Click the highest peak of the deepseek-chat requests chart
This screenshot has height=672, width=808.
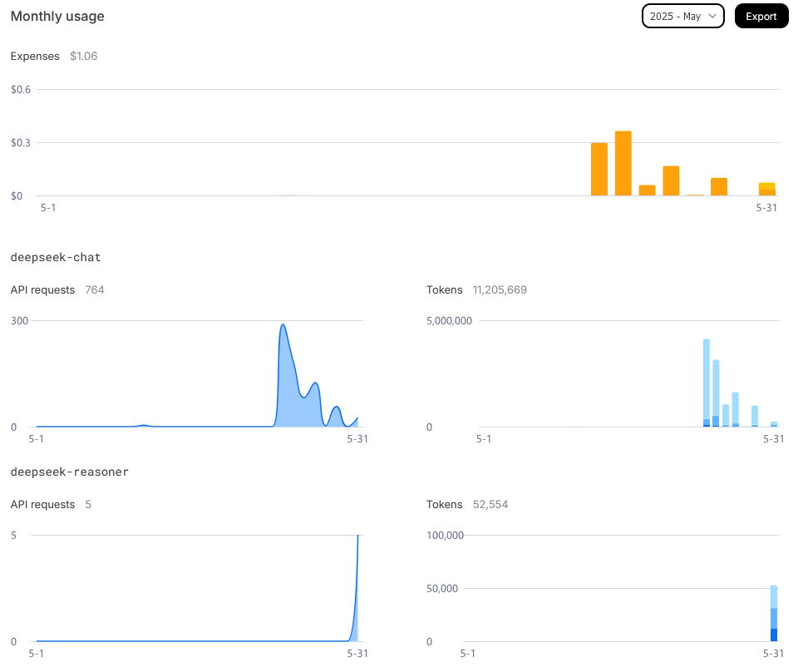[x=283, y=325]
